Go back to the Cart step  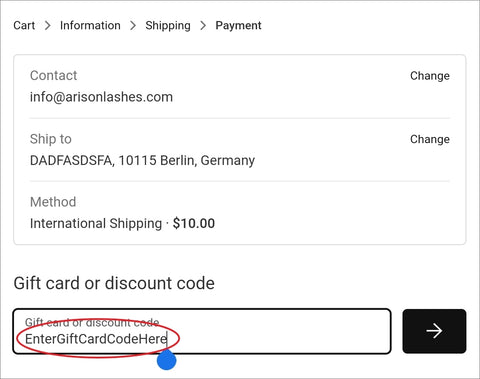24,25
